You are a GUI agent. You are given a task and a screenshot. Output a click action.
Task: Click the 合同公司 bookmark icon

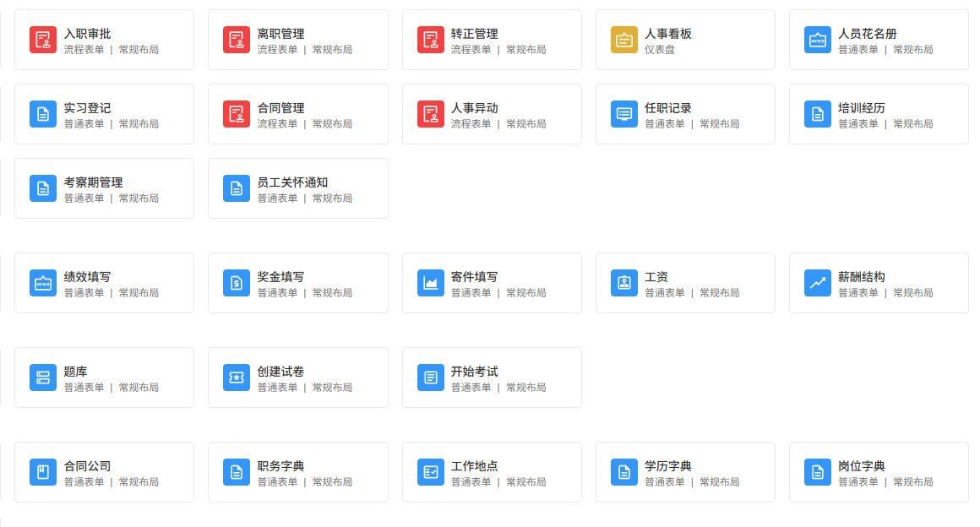(x=43, y=472)
